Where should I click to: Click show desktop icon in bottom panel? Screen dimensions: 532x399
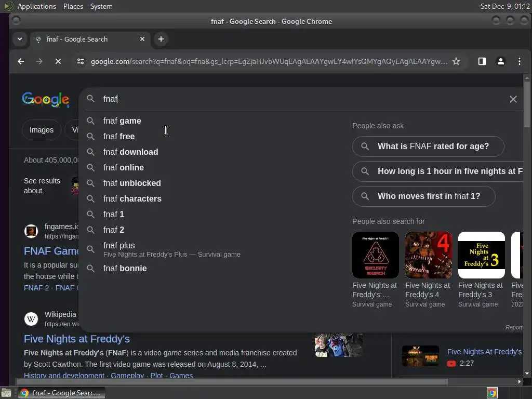pos(6,393)
